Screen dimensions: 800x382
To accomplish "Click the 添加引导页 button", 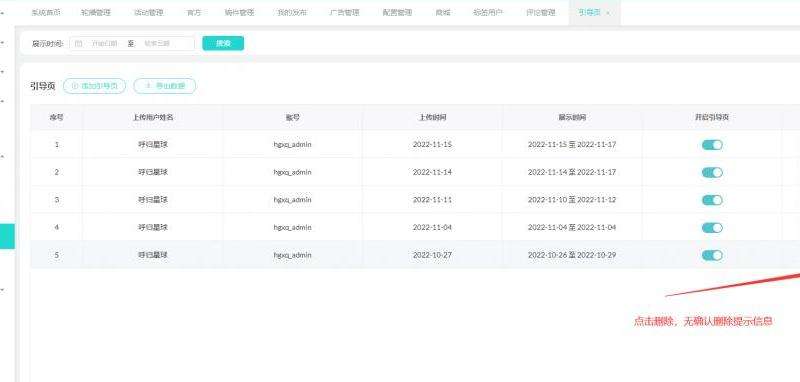I will (x=94, y=86).
